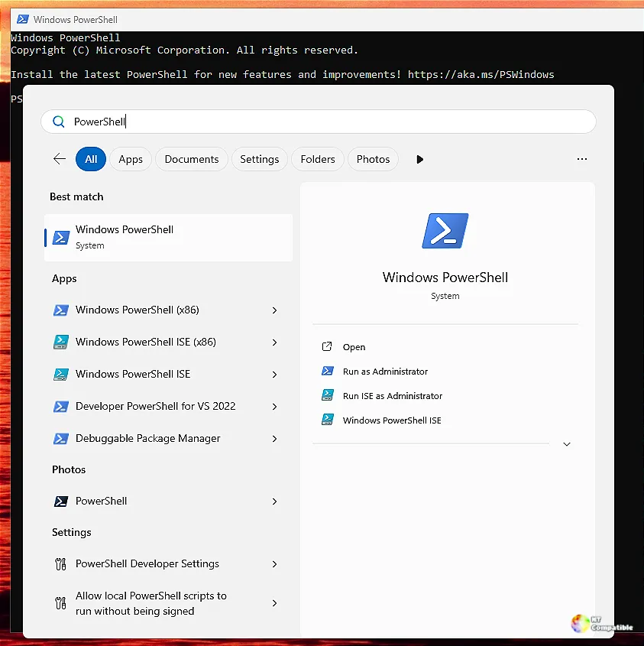Open Allow local PowerShell scripts setting
Screen dimensions: 644x646
point(168,603)
